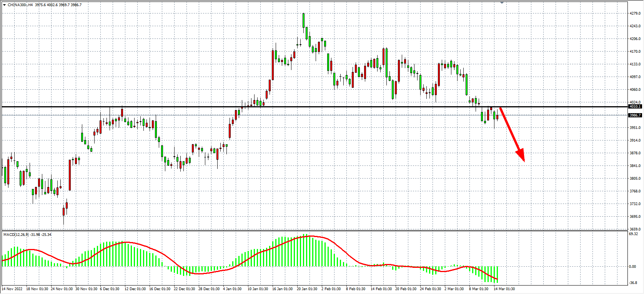Click the 20 Jan 01:30 date label

pyautogui.click(x=307, y=289)
